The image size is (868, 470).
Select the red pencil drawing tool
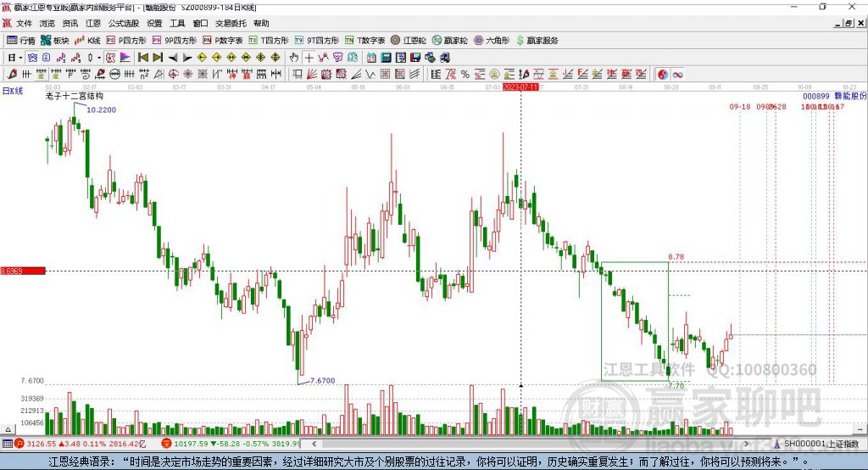coord(12,75)
